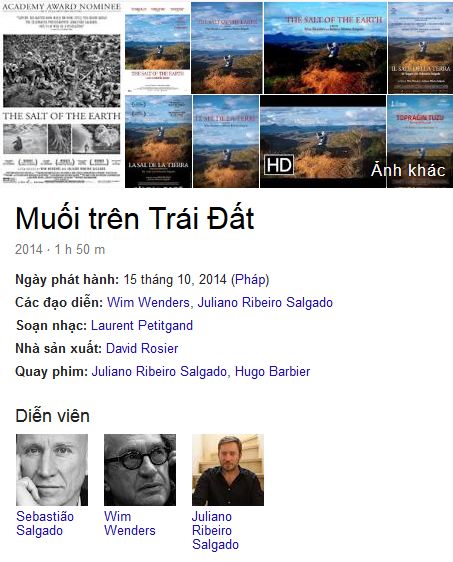Open the Juliano Ribeiro Salgado director link
453x562 pixels.
click(265, 302)
